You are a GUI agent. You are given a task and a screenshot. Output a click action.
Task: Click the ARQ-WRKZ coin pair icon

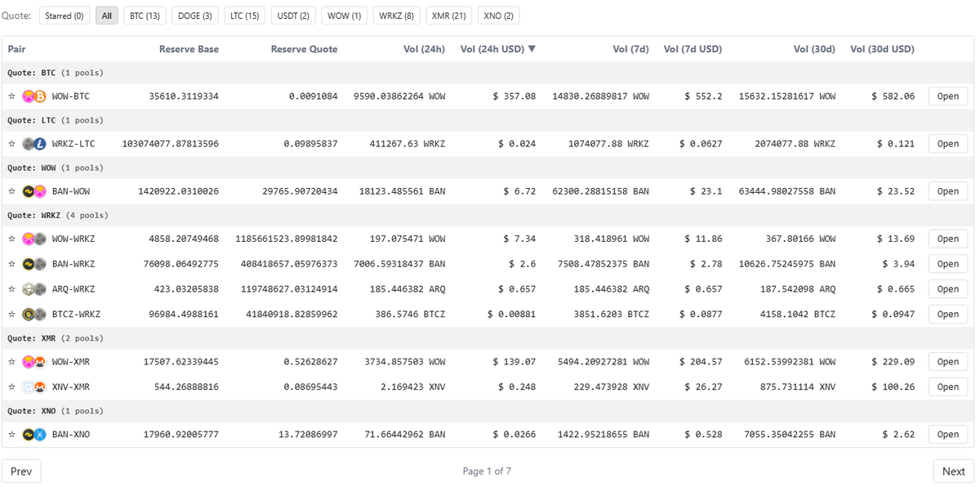pyautogui.click(x=34, y=289)
